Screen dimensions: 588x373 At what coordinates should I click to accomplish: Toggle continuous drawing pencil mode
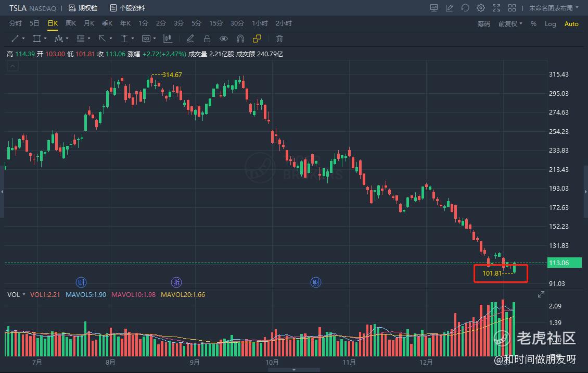190,39
